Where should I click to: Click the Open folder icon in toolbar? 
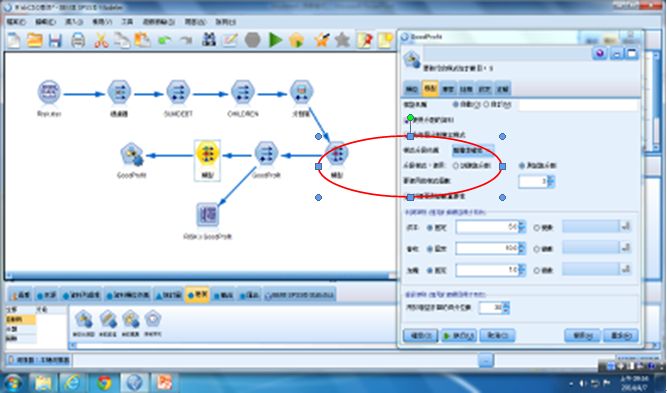point(34,40)
